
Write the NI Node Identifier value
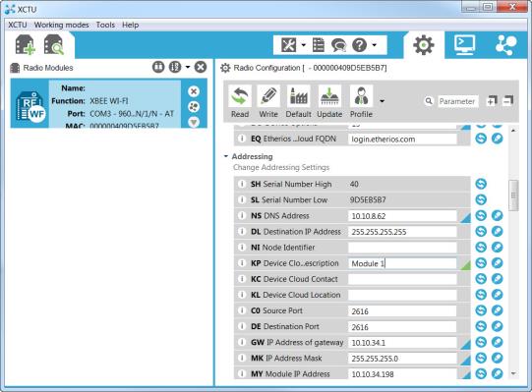coord(497,248)
